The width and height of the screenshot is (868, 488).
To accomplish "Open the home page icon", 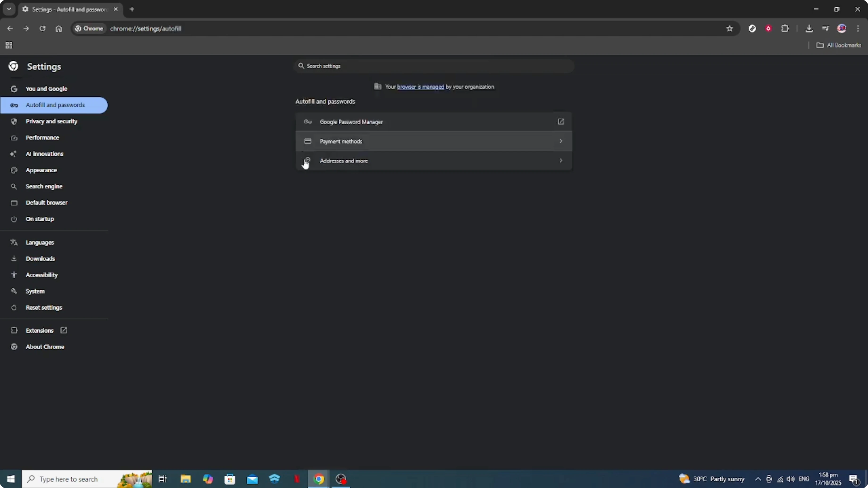I will click(x=59, y=29).
